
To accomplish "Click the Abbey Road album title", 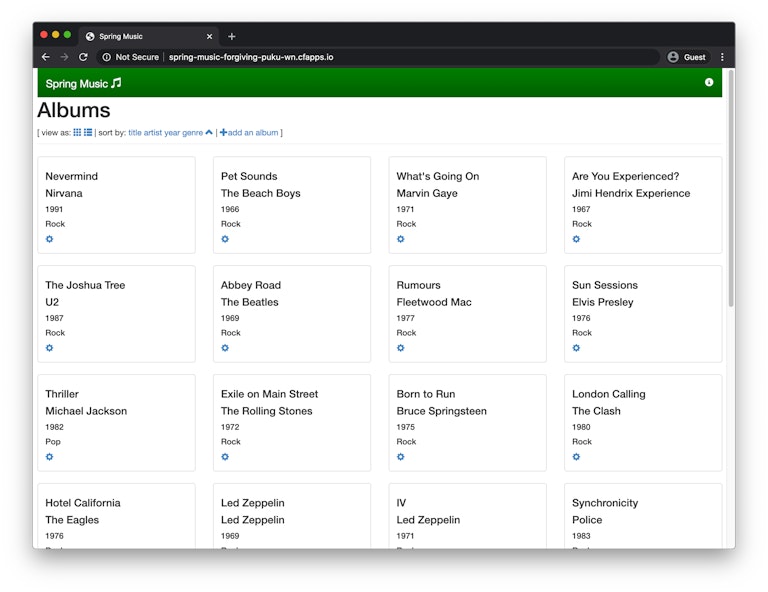I will coord(251,285).
